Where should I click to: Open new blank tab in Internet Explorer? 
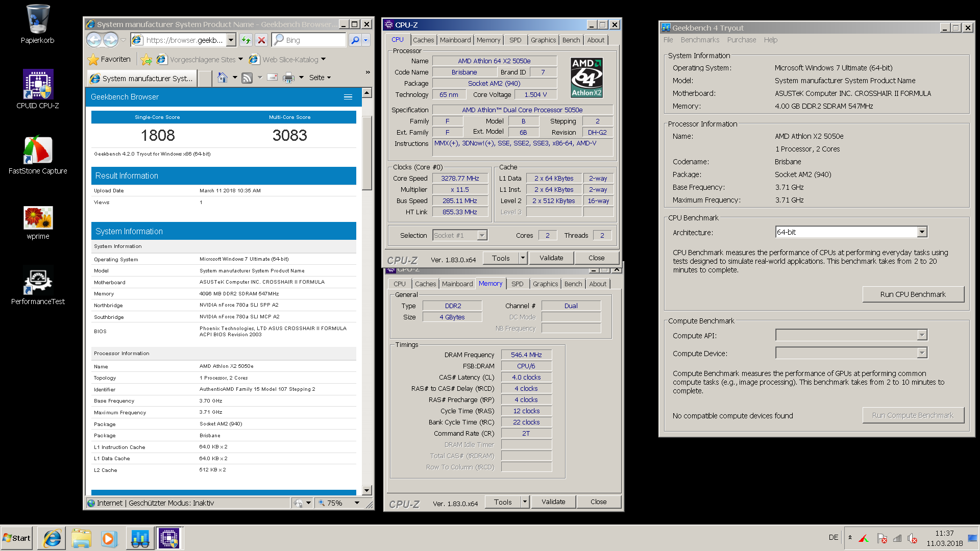click(204, 78)
